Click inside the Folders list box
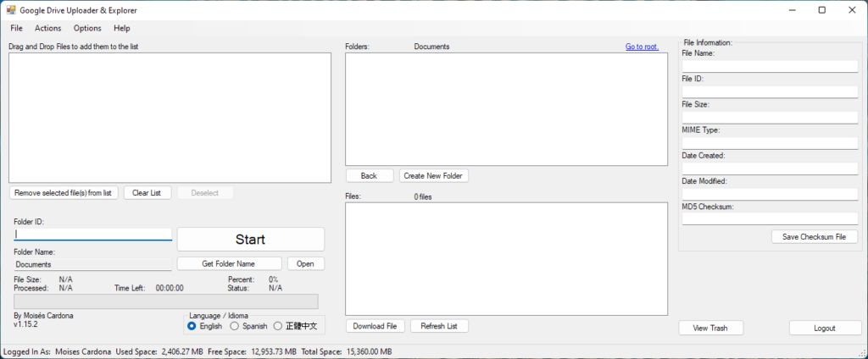 (x=507, y=109)
